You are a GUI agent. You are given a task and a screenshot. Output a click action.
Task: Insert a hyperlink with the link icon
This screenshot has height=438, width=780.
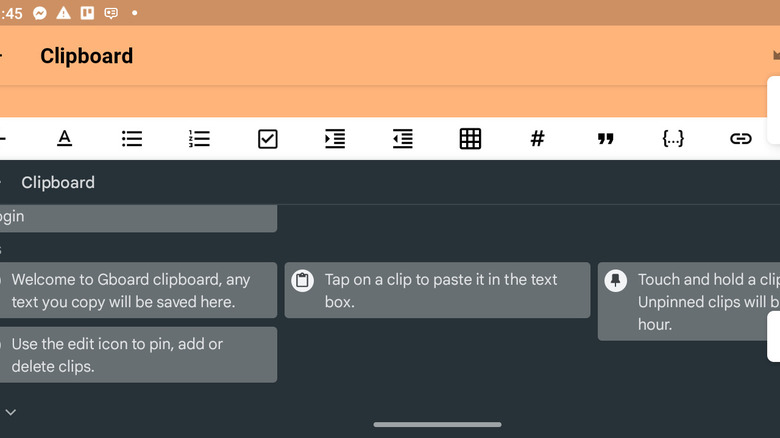(740, 139)
